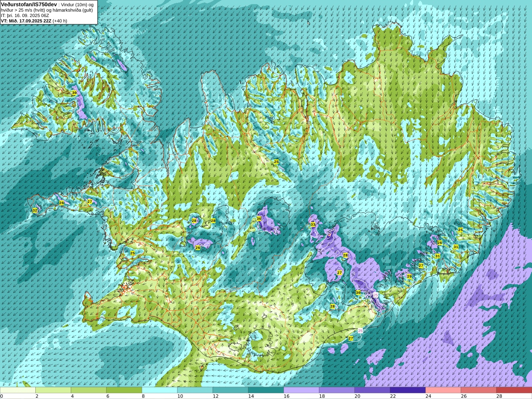Click the legend scale label '24'
The image size is (532, 399).
(x=429, y=396)
